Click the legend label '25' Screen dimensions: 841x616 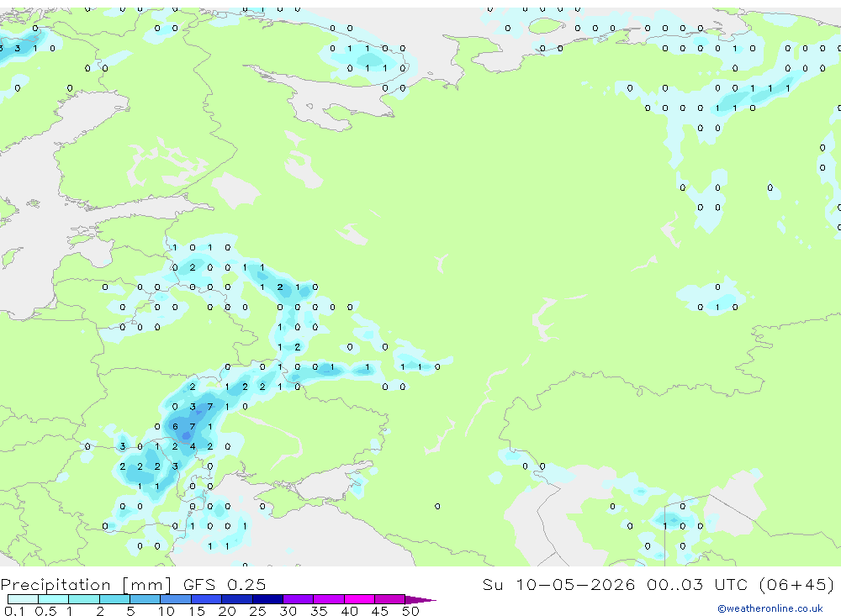(257, 611)
